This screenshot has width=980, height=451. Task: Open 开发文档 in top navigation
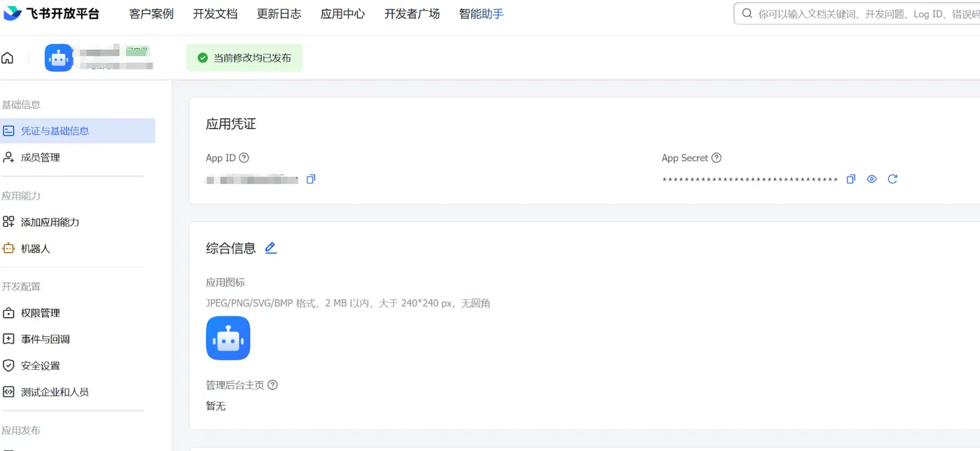pyautogui.click(x=215, y=14)
